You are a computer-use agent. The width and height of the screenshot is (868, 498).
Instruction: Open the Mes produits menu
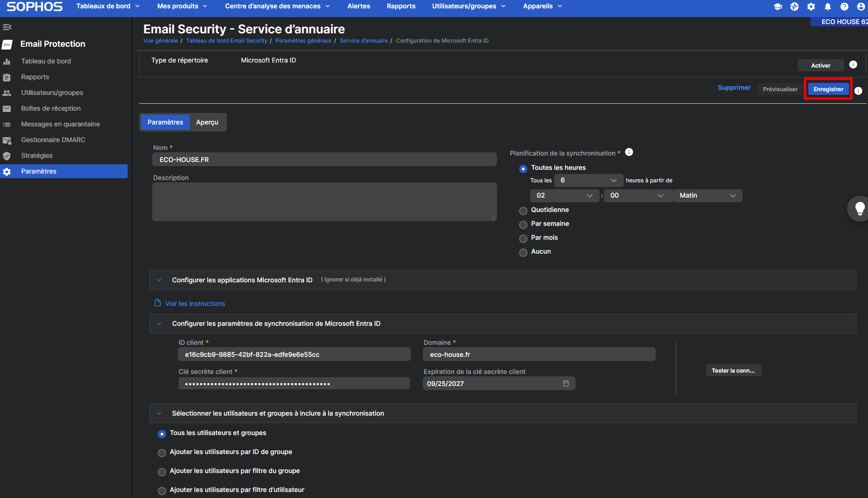click(x=182, y=6)
